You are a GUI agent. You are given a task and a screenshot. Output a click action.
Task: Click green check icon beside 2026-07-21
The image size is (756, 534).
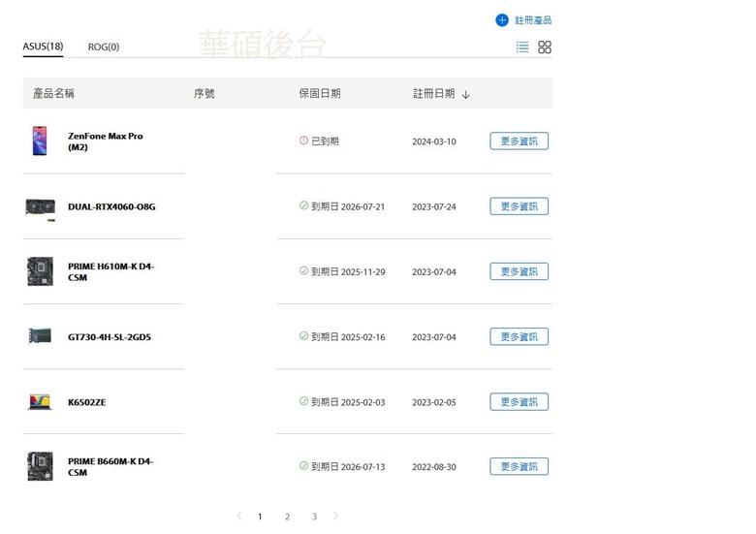click(x=303, y=205)
